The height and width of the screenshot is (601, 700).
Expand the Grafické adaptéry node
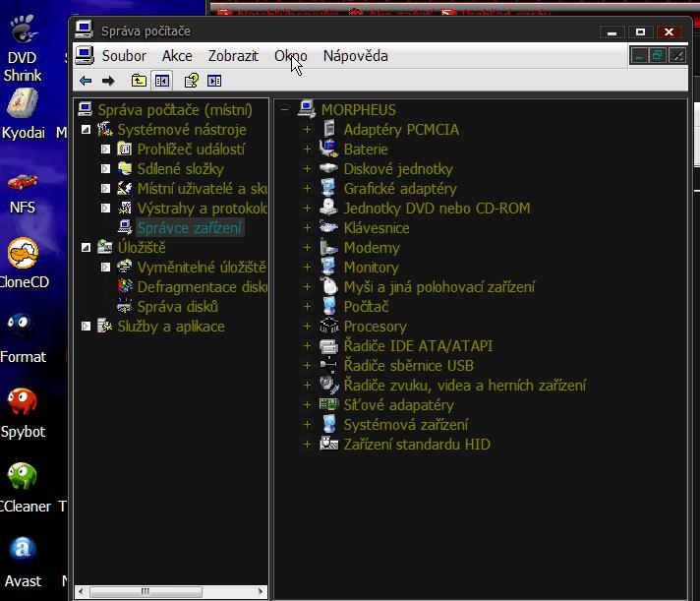click(307, 189)
